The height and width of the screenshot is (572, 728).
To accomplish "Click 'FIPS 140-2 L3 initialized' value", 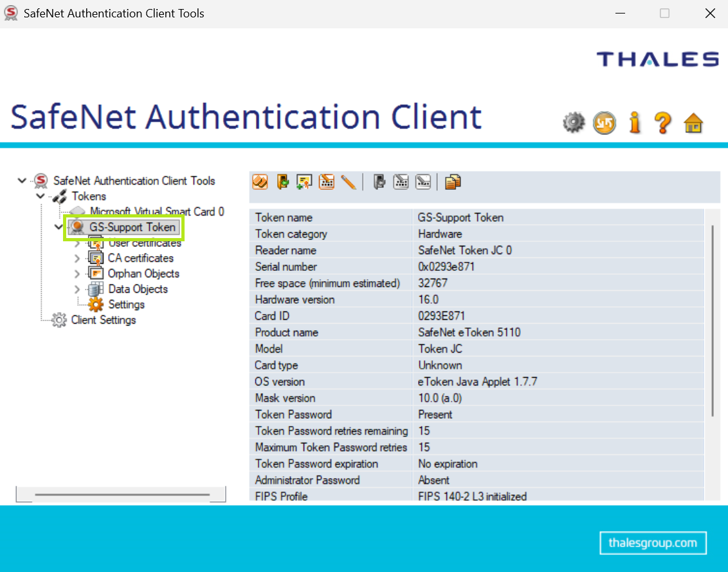I will pyautogui.click(x=472, y=496).
